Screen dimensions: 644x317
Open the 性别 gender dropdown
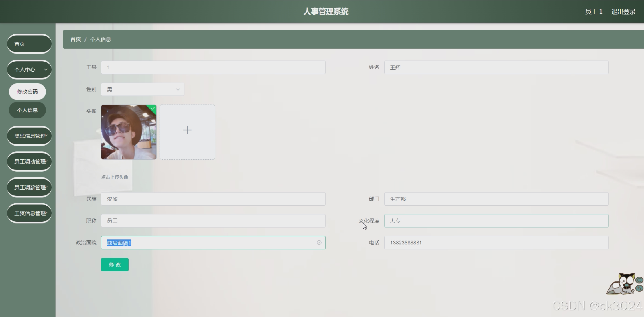143,89
